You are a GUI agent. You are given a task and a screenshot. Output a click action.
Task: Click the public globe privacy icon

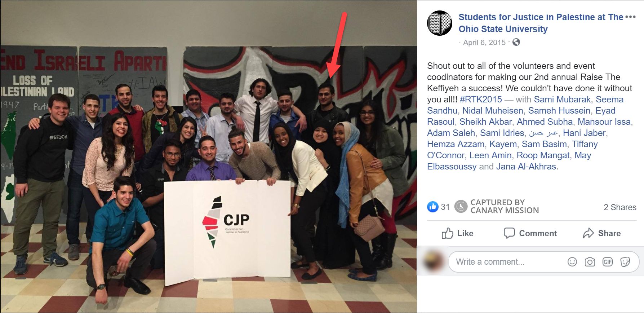516,42
